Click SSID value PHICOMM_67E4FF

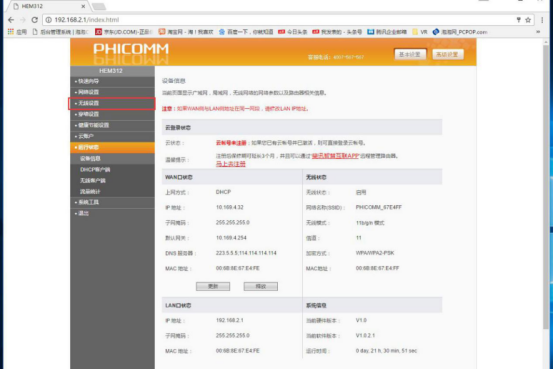(379, 207)
